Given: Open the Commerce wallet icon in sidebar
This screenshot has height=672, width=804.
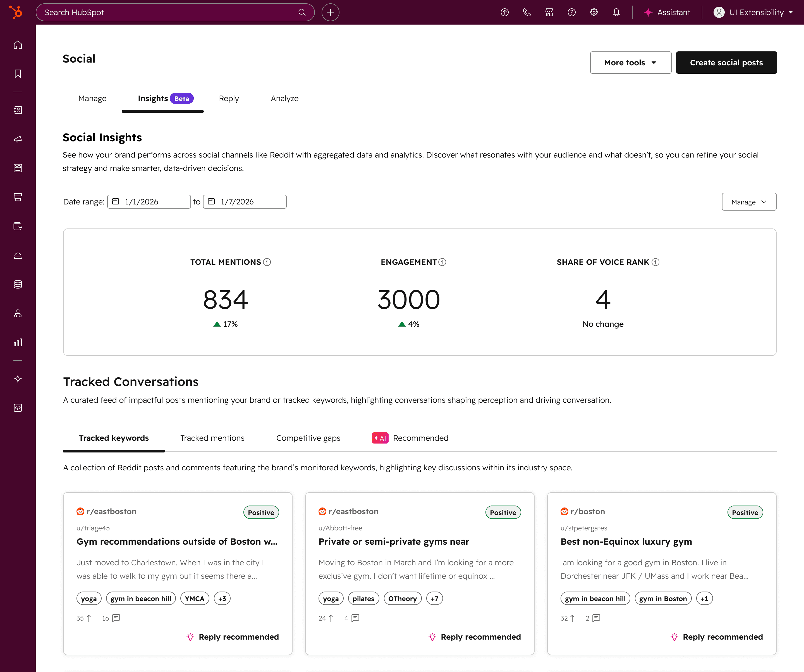Looking at the screenshot, I should (18, 226).
